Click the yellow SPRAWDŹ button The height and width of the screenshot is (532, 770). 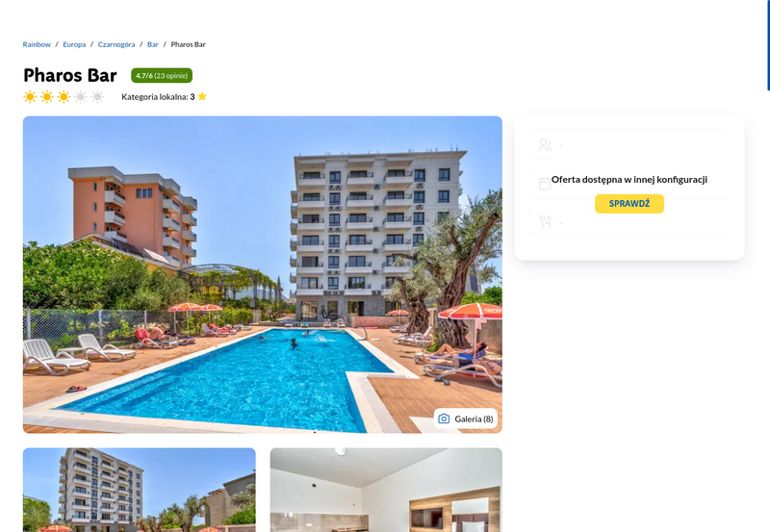(629, 204)
